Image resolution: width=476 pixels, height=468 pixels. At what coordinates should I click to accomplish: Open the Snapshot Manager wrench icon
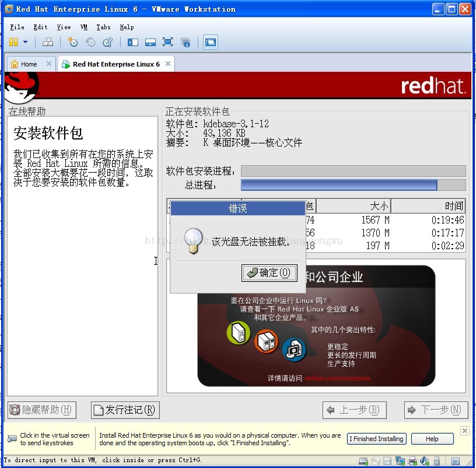[x=108, y=42]
